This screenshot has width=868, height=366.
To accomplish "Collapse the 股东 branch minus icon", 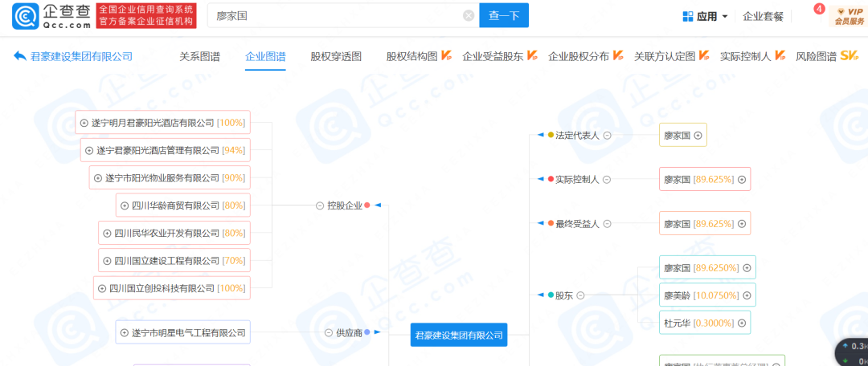I will [580, 295].
